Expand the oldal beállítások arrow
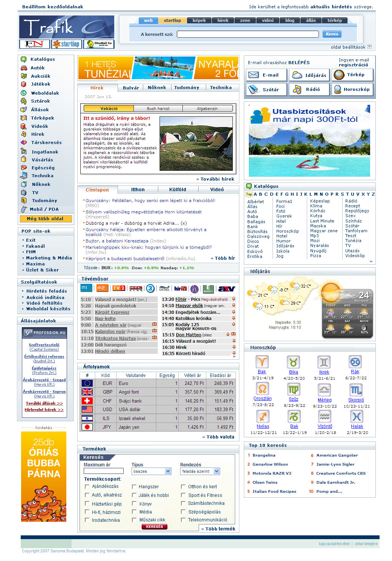Viewport: 392px width, 561px height. (x=369, y=47)
